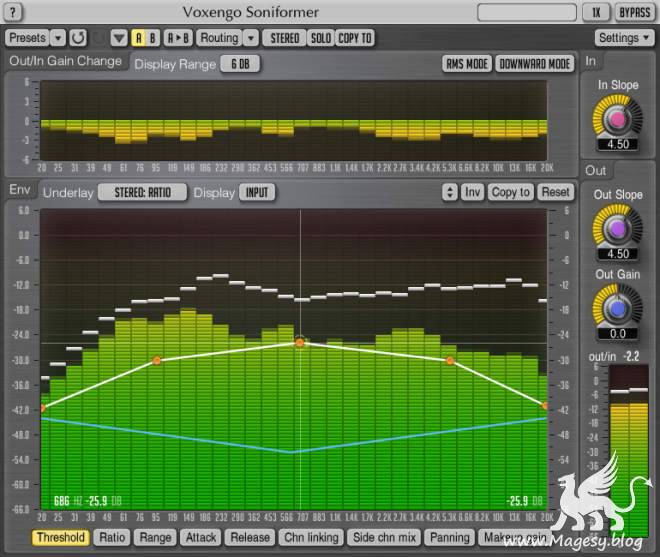Image resolution: width=660 pixels, height=557 pixels.
Task: Click the empty instance name field
Action: [x=527, y=12]
